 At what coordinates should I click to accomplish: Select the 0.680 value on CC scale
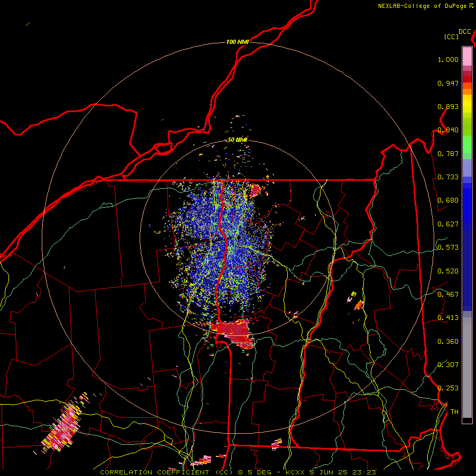[448, 200]
